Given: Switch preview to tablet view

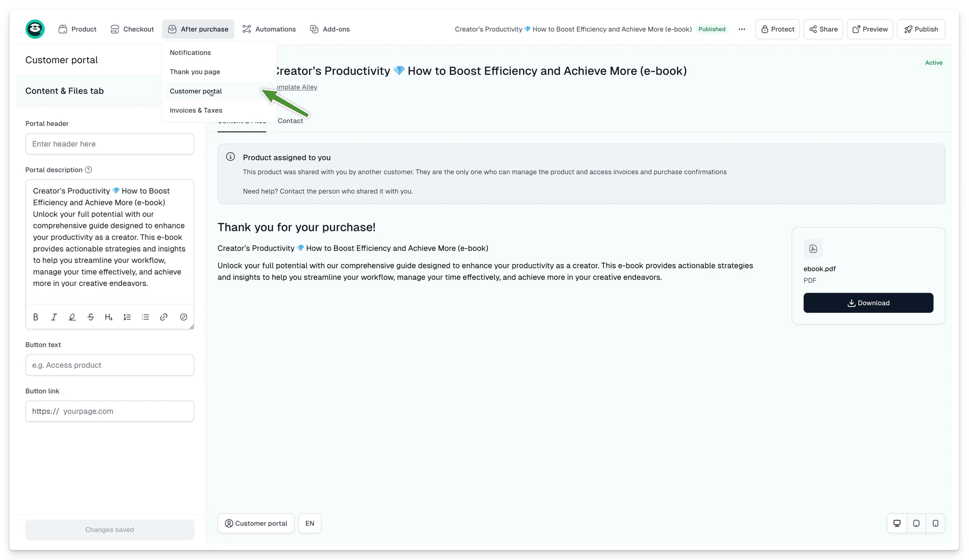Looking at the screenshot, I should point(916,524).
